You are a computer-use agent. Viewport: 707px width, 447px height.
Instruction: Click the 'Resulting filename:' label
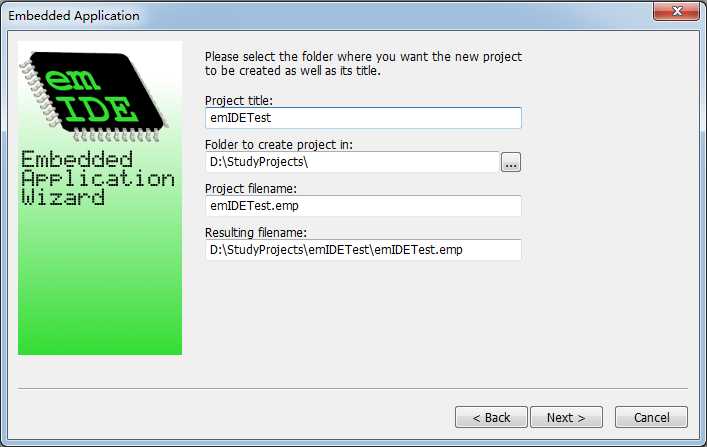click(x=256, y=233)
